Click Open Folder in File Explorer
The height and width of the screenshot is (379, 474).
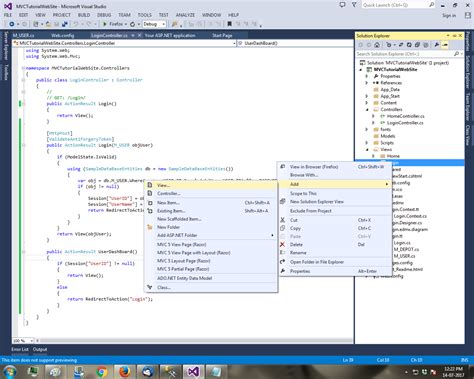point(335,262)
